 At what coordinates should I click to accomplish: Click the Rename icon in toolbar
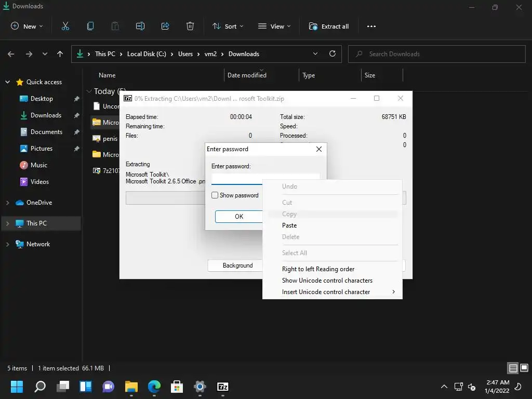point(140,26)
